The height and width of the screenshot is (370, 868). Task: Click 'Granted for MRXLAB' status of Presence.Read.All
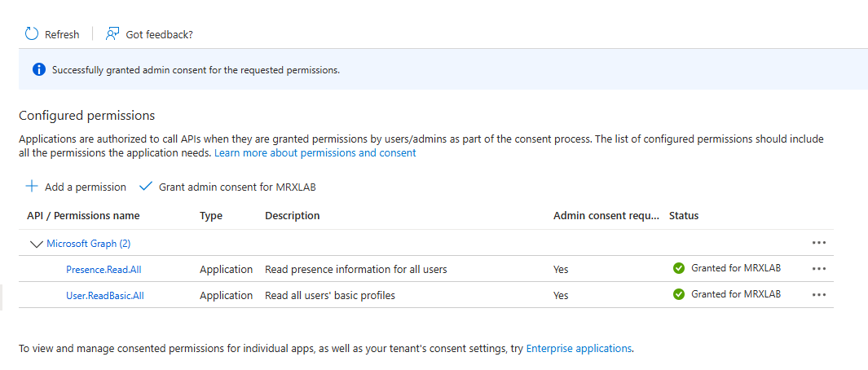736,268
